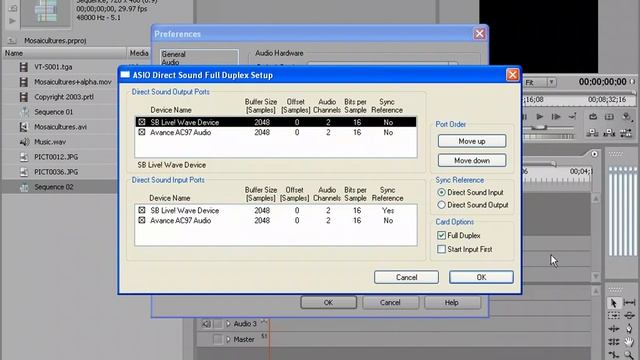Open the timeline panel menu circle
This screenshot has height=360, width=640.
[594, 154]
